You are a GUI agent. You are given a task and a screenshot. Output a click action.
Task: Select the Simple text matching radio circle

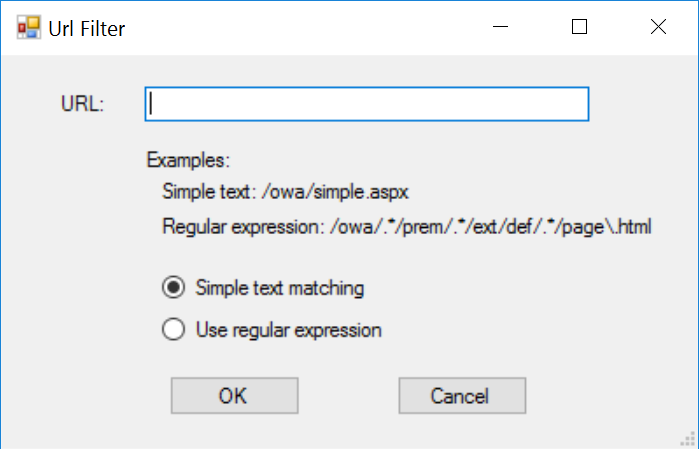click(173, 288)
